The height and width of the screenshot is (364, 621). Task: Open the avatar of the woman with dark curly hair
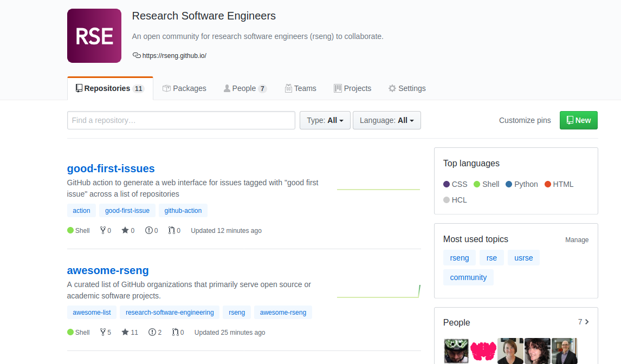pyautogui.click(x=538, y=351)
